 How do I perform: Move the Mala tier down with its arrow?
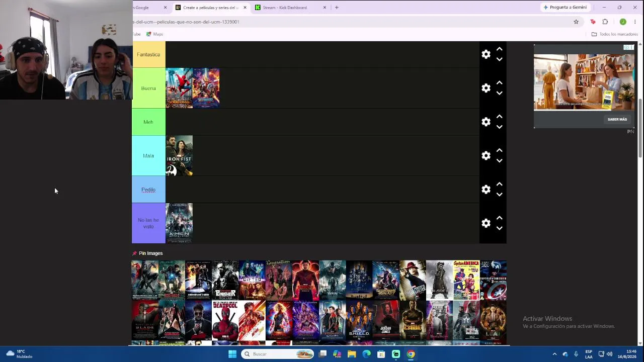[500, 160]
